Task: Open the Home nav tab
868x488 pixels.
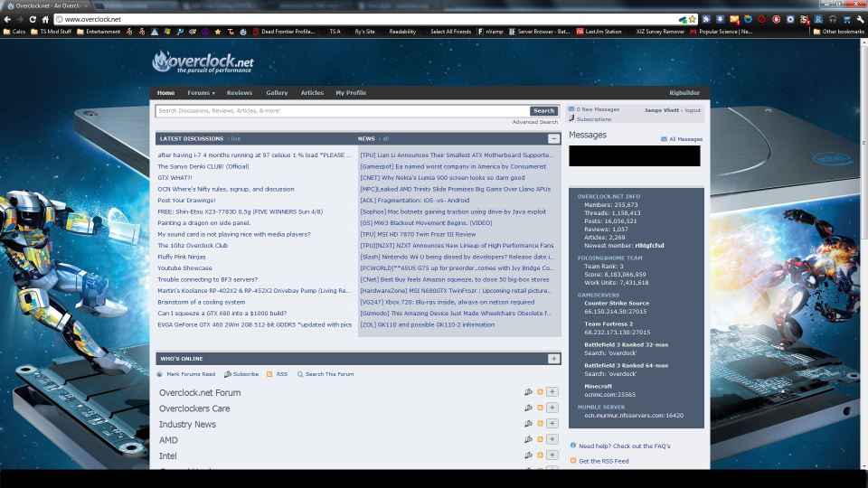Action: click(165, 93)
